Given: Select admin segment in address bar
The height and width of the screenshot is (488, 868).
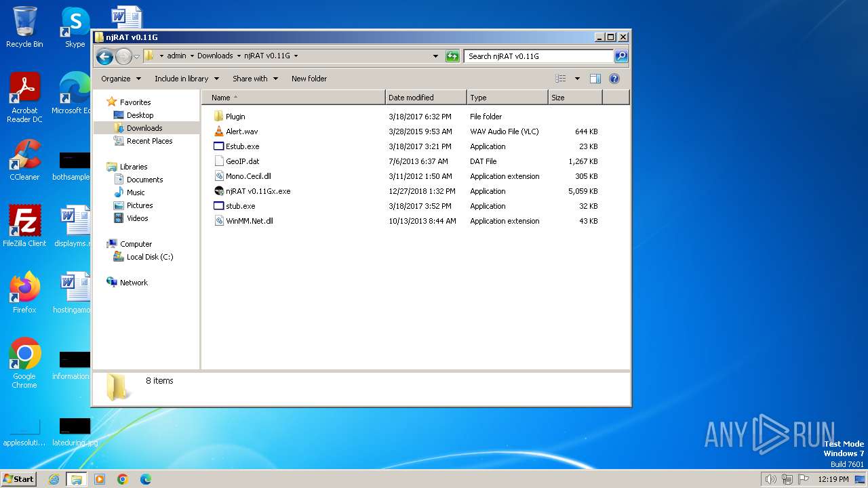Looking at the screenshot, I should tap(176, 56).
